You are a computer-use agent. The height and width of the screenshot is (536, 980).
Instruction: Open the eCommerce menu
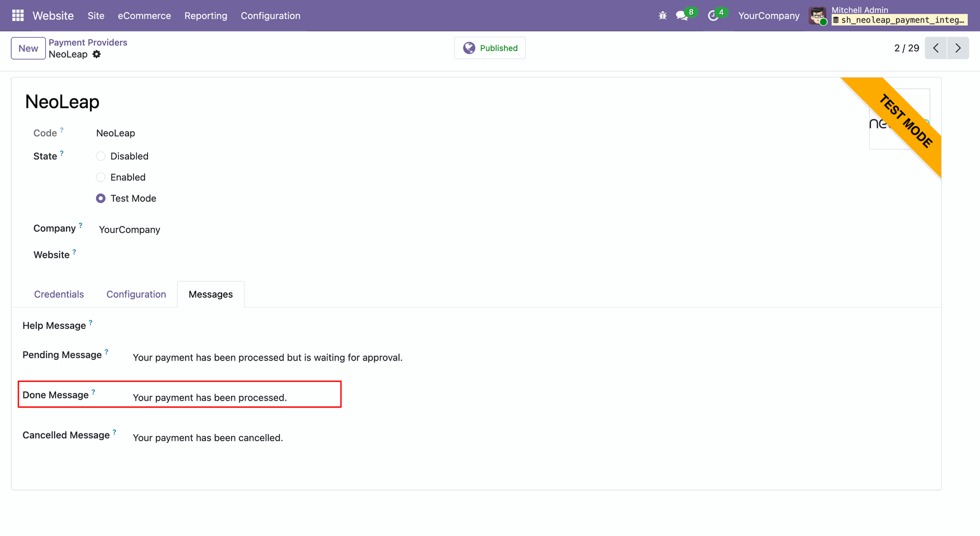pyautogui.click(x=144, y=16)
